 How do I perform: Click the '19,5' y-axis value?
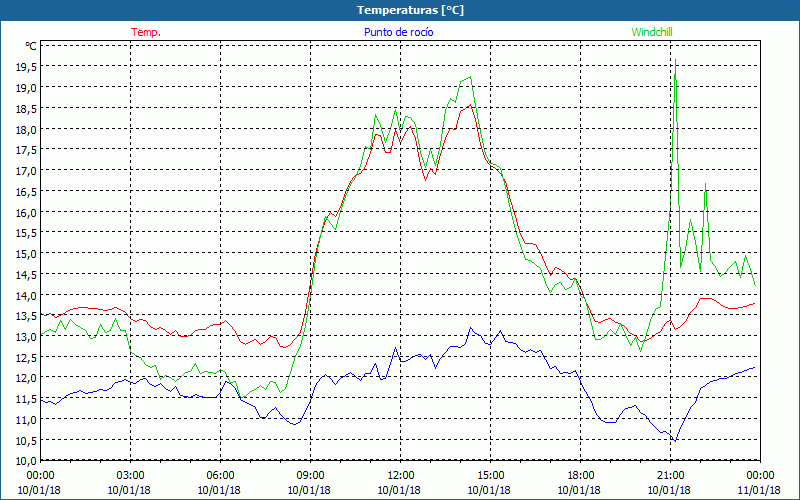tap(27, 67)
